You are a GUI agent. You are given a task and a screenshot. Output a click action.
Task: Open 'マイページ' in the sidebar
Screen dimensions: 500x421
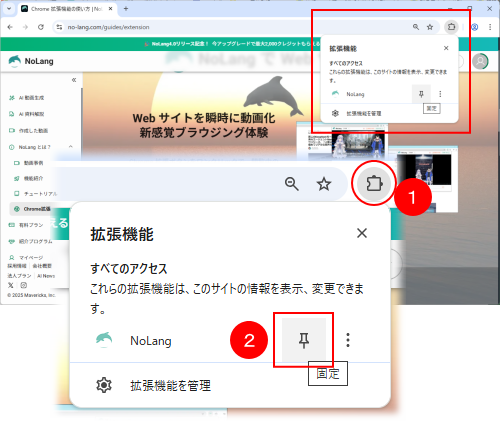(x=26, y=257)
